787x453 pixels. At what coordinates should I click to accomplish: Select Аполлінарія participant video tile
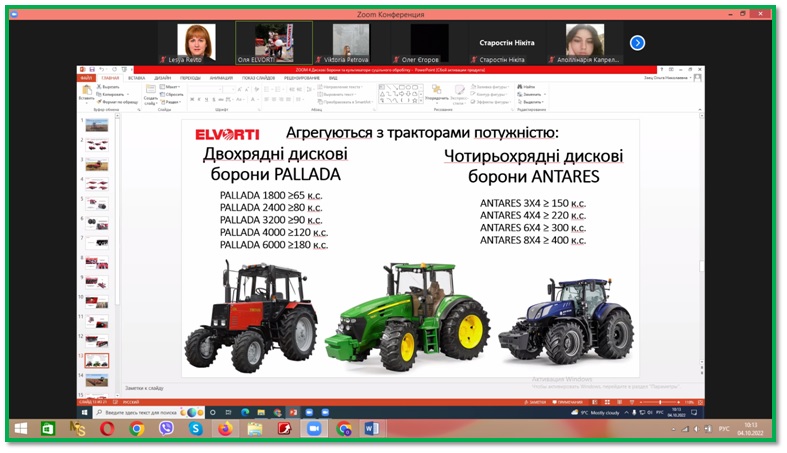point(585,43)
